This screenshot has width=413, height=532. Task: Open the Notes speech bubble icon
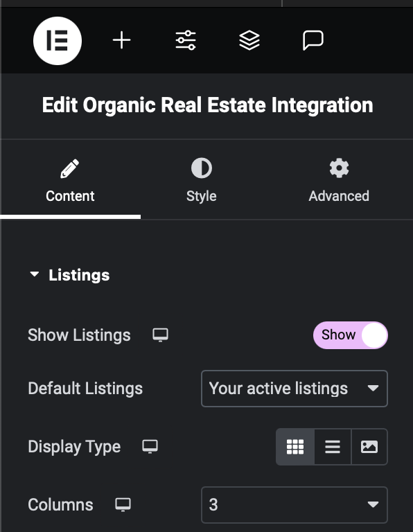[x=313, y=40]
